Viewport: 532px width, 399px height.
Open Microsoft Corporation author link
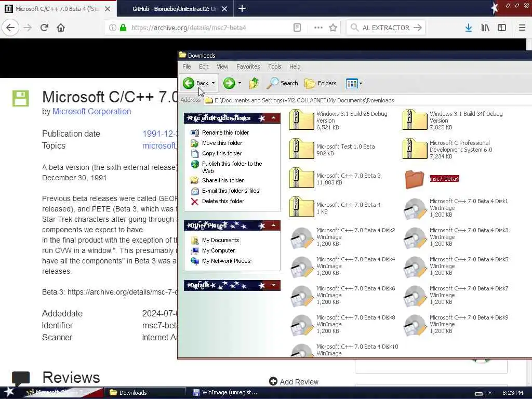coord(91,111)
